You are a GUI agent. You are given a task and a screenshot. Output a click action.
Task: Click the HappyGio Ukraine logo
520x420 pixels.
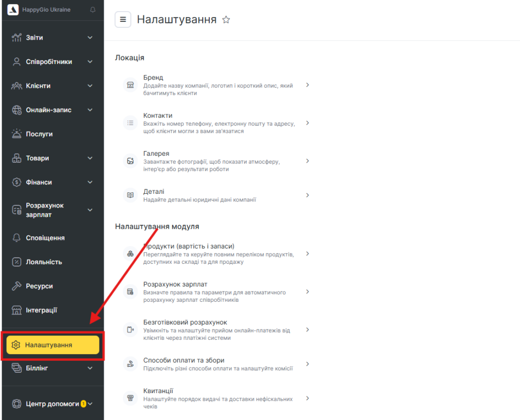click(x=13, y=10)
